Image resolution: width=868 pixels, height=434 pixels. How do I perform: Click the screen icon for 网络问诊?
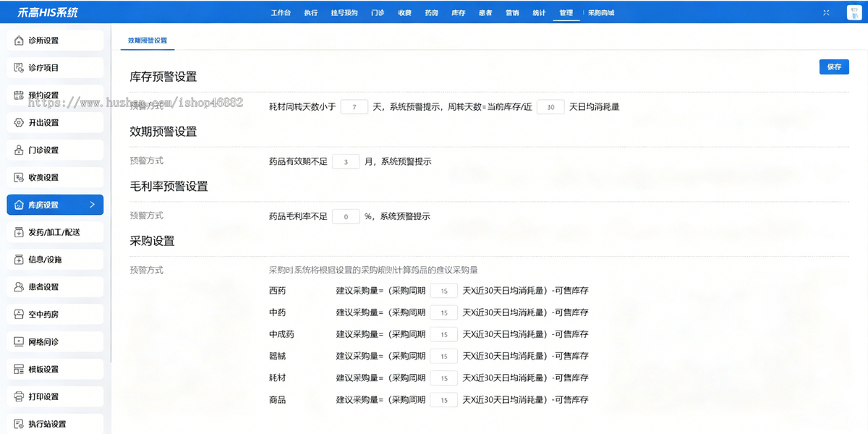click(19, 341)
